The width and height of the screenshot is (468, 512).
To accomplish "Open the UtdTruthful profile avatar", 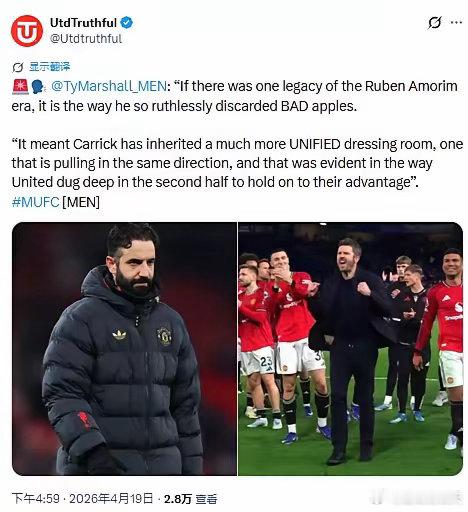I will (x=27, y=31).
